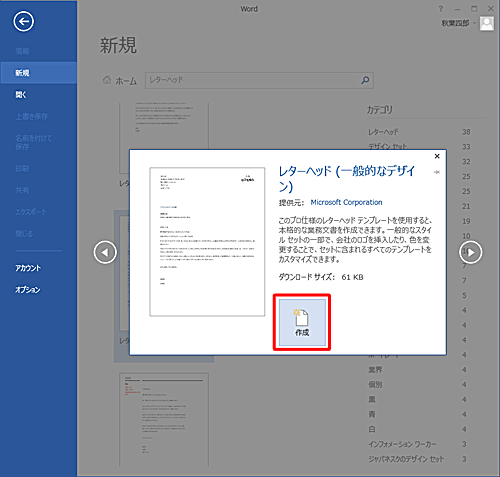This screenshot has width=500, height=477.
Task: Select 情報 in the sidebar
Action: tap(39, 51)
